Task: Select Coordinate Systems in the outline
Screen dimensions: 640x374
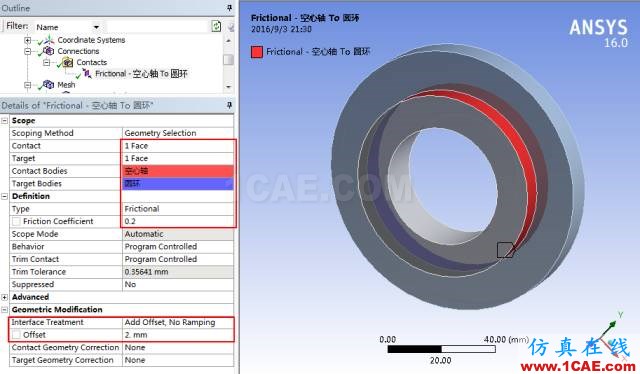Action: click(x=91, y=40)
